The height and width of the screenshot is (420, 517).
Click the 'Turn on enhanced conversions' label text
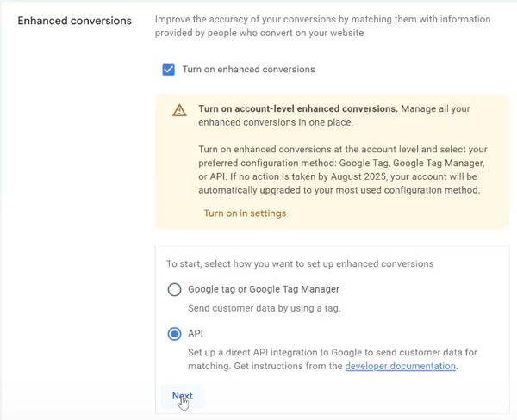tap(248, 70)
